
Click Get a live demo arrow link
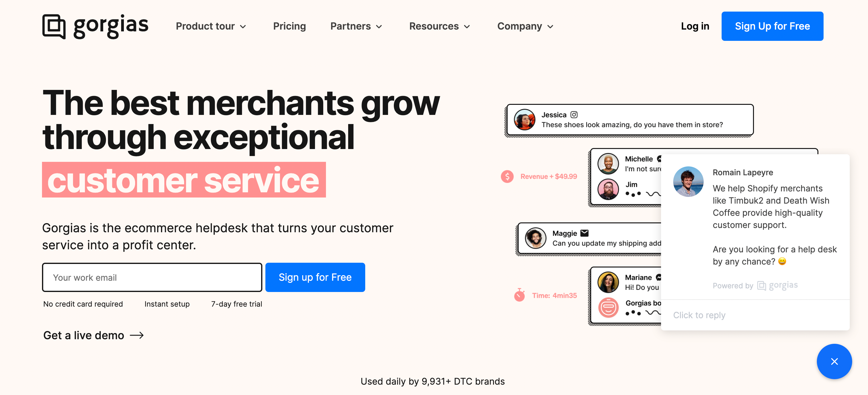(94, 335)
